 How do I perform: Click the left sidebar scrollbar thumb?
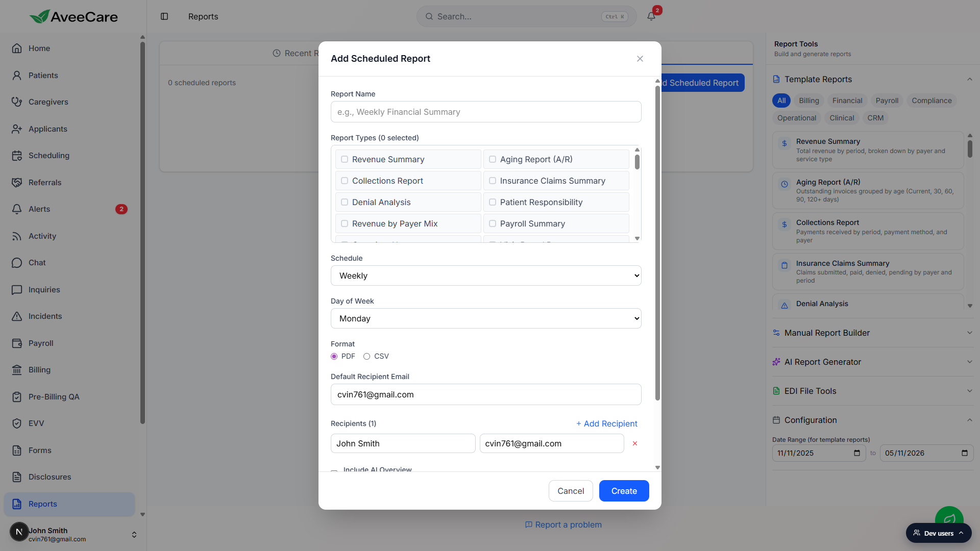[142, 233]
